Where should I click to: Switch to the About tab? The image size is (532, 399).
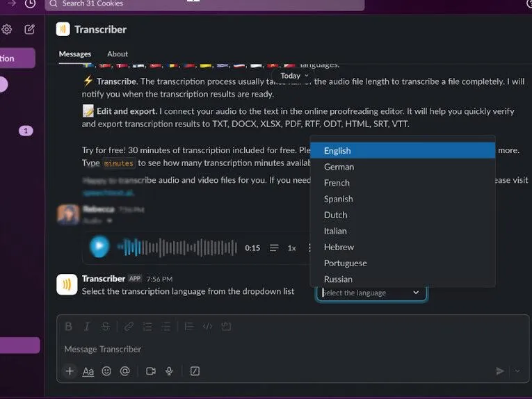(118, 54)
